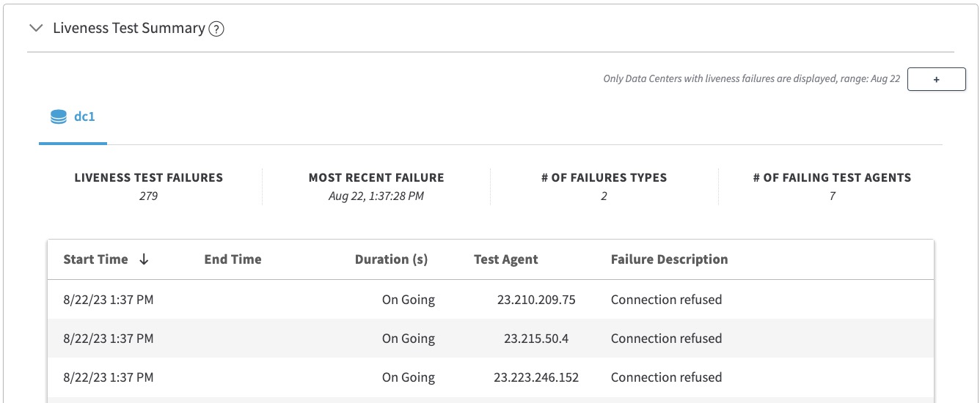Screen dimensions: 980x403
Task: Click the Liveness Test Summary title
Action: tap(128, 29)
